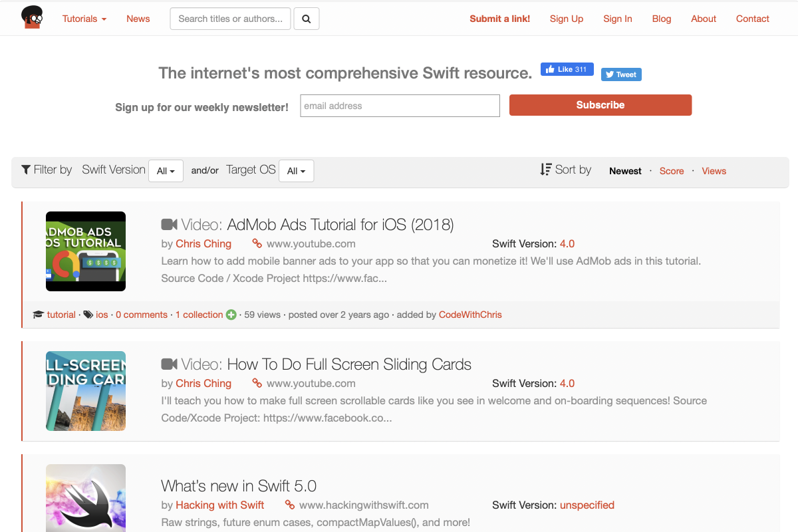Open the Contact page
Screen dimensions: 798x532
tap(753, 19)
